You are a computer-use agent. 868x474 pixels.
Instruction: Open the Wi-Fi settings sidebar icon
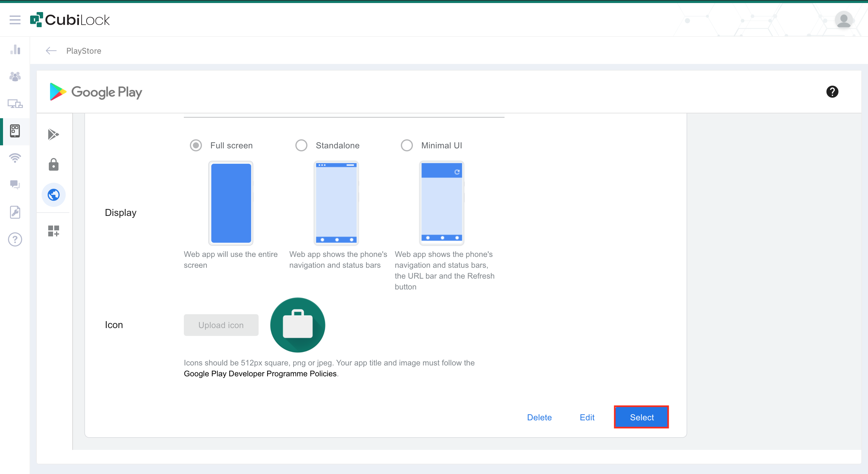pos(15,157)
